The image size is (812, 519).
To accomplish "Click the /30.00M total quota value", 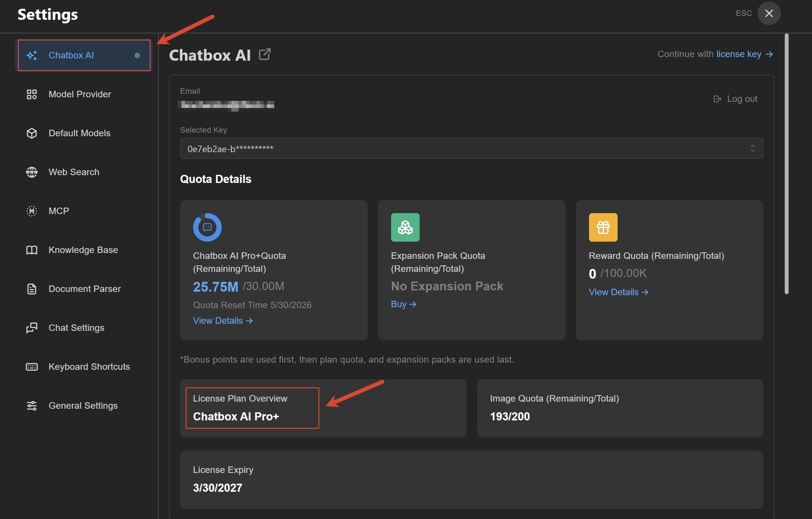I will coord(263,286).
